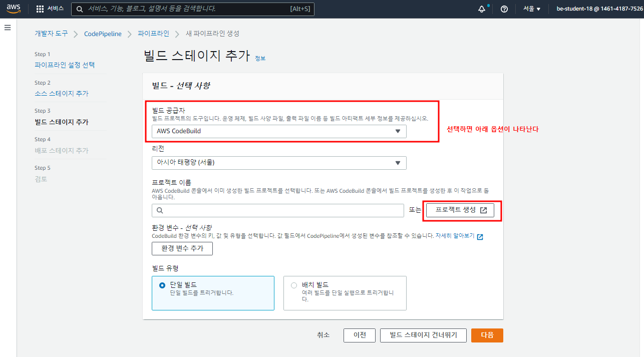Focus the 프로젝트 이름 search field
This screenshot has height=357, width=644.
(278, 211)
